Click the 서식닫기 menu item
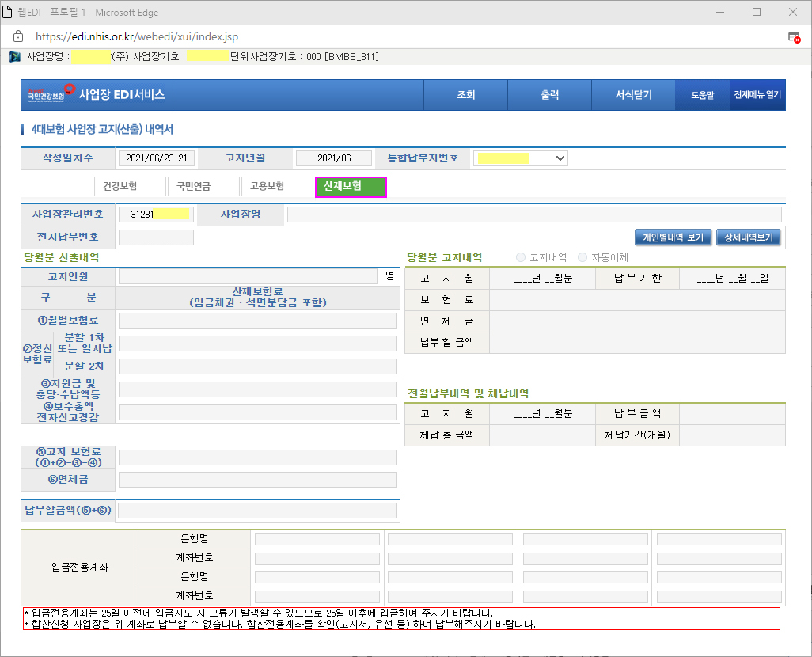 [633, 95]
